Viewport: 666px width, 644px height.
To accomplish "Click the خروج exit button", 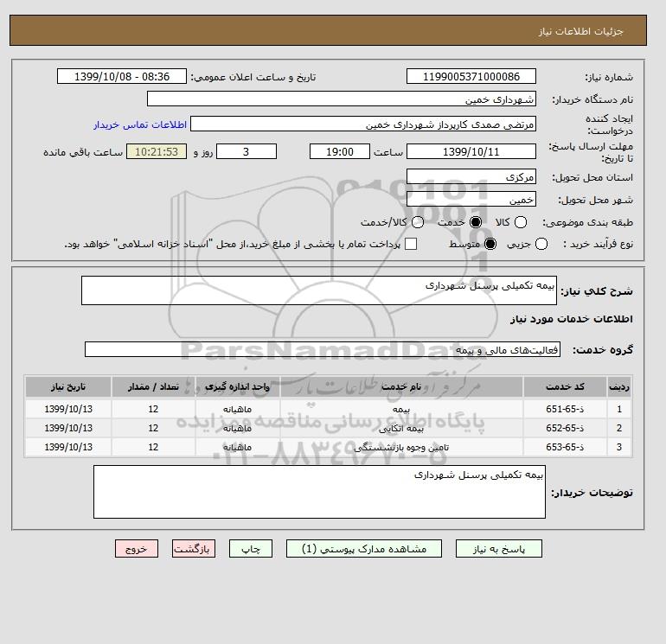I will click(137, 549).
